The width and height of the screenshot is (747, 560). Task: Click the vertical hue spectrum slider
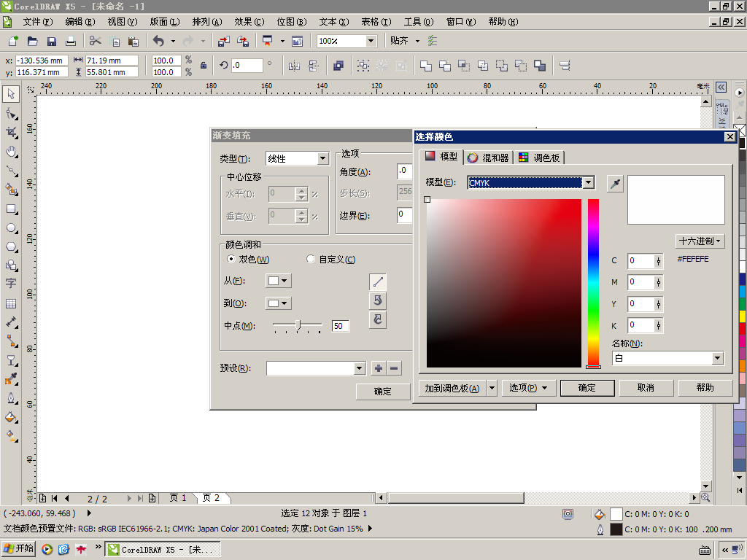(x=593, y=283)
